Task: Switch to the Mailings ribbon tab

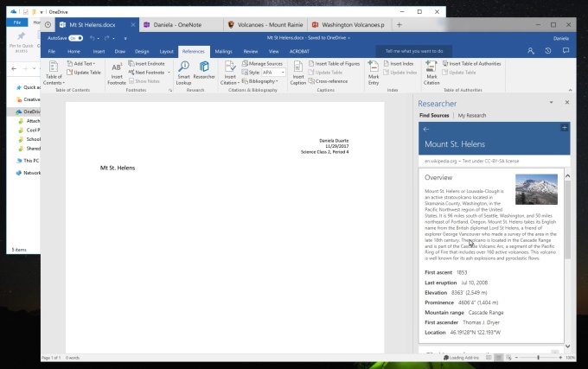Action: coord(223,51)
